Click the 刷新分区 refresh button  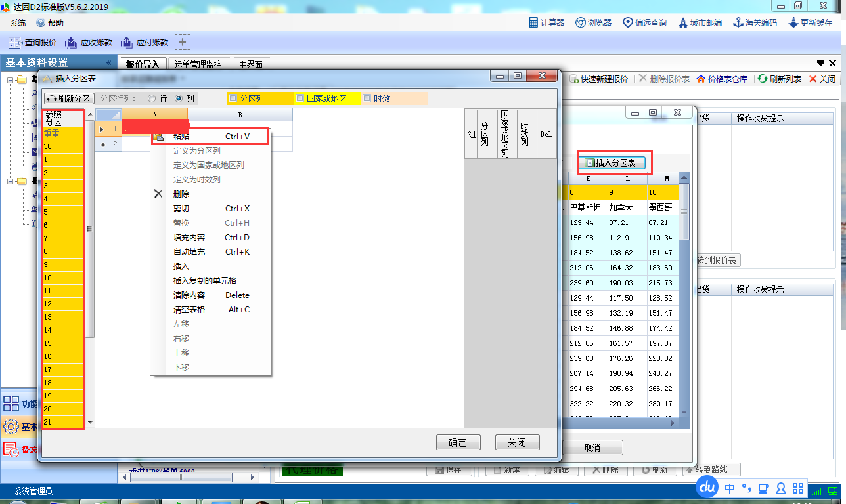click(x=68, y=98)
